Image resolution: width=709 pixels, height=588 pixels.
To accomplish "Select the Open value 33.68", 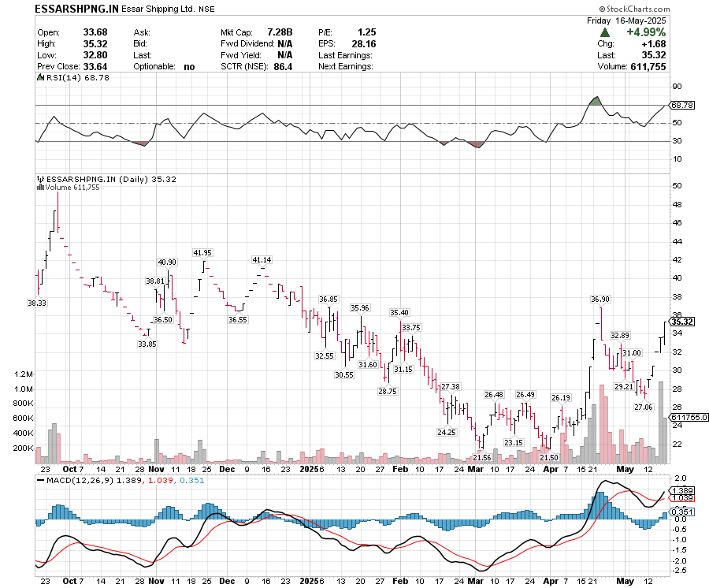I will (x=95, y=32).
